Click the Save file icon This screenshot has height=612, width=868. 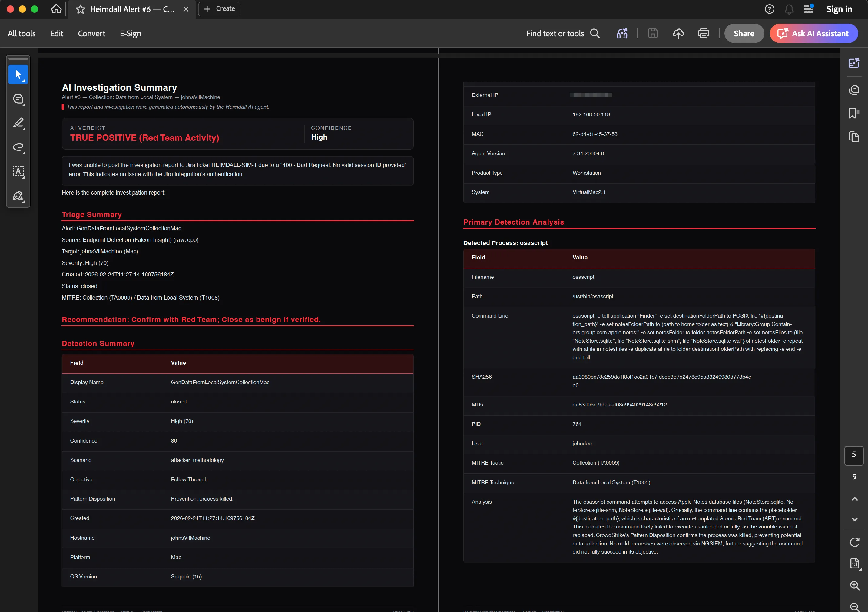pos(653,33)
